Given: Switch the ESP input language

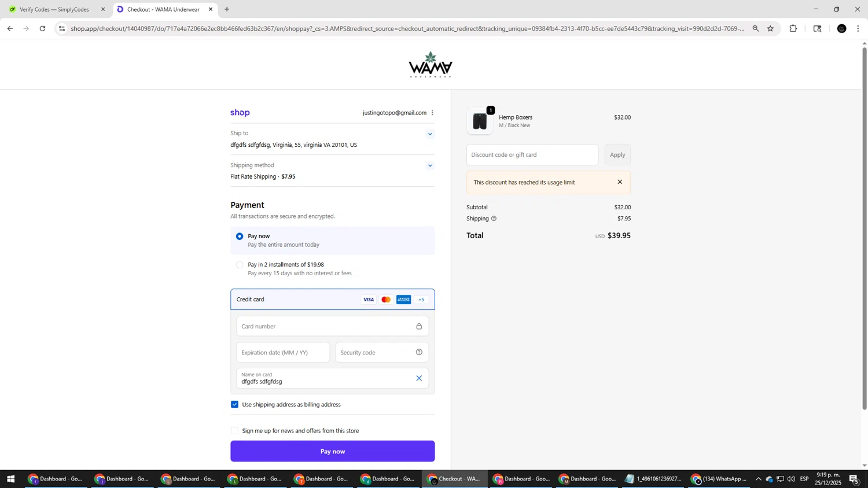Looking at the screenshot, I should 804,479.
